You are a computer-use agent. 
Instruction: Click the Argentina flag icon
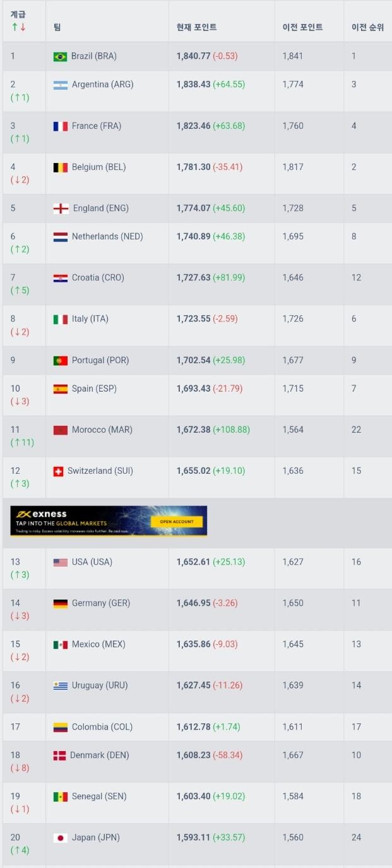60,85
